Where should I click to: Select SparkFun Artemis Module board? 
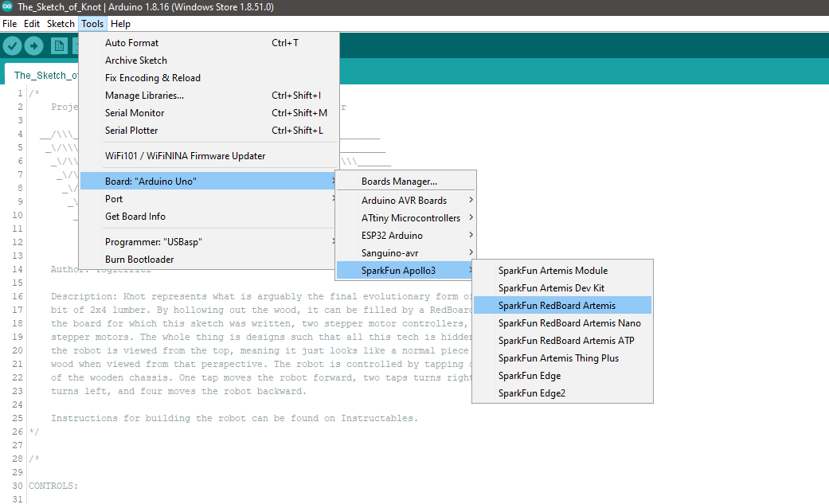coord(562,270)
